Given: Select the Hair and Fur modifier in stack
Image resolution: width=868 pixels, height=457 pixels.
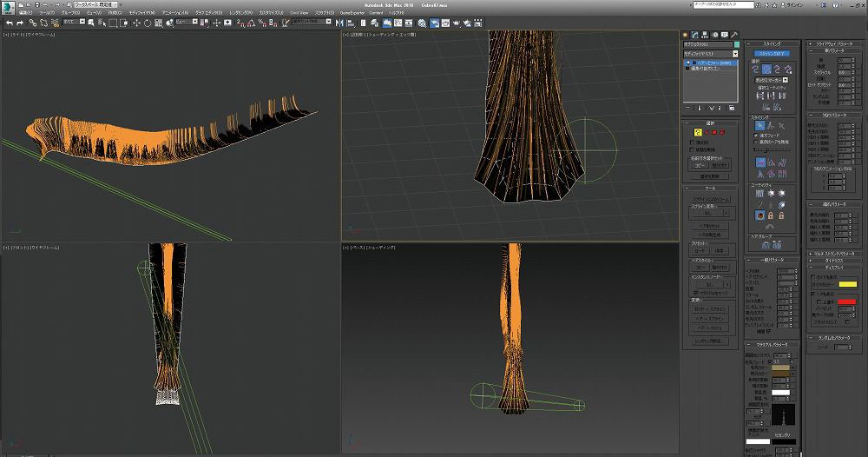Looking at the screenshot, I should 712,63.
